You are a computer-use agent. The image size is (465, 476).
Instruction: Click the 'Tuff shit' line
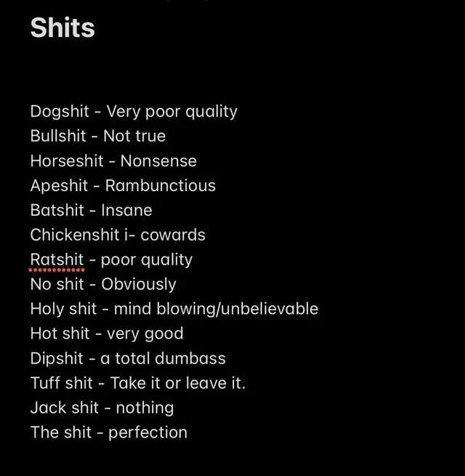(x=138, y=383)
